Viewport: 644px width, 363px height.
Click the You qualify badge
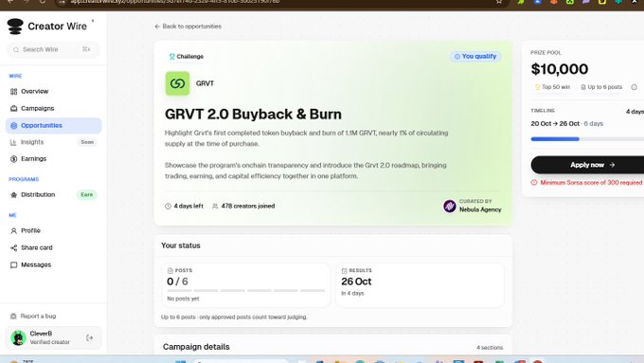coord(475,56)
